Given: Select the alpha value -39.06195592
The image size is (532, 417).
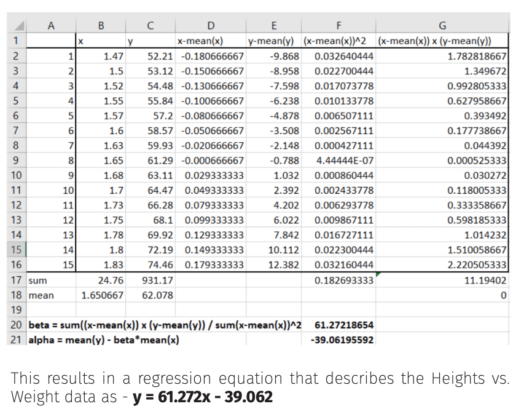Looking at the screenshot, I should (x=338, y=340).
